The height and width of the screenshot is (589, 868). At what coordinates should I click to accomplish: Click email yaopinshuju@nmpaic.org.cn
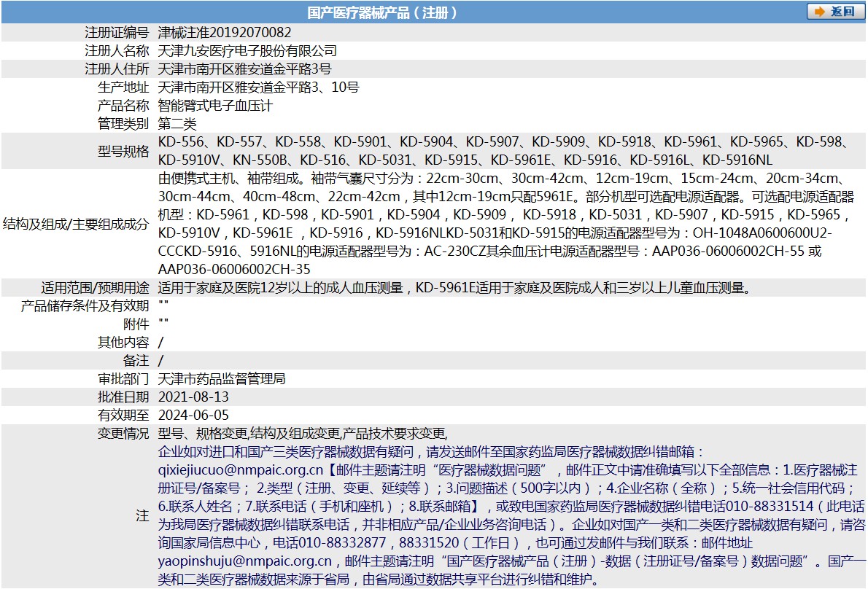[x=245, y=562]
